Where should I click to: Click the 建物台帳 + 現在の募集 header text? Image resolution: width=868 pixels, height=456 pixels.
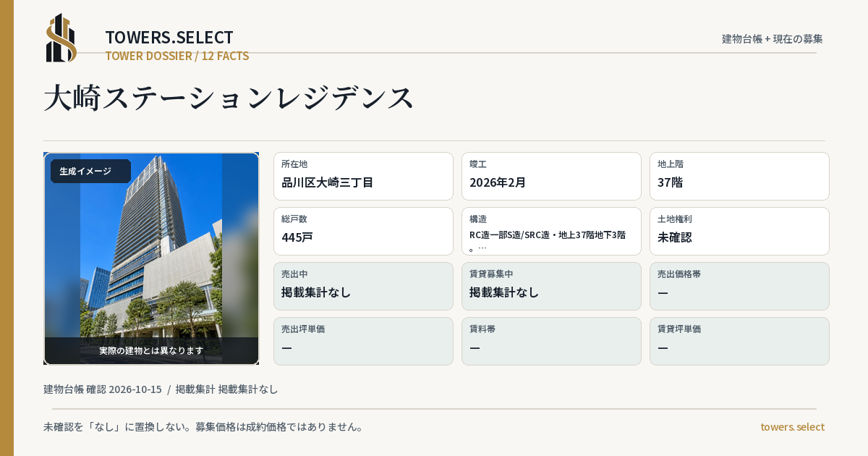pyautogui.click(x=773, y=38)
